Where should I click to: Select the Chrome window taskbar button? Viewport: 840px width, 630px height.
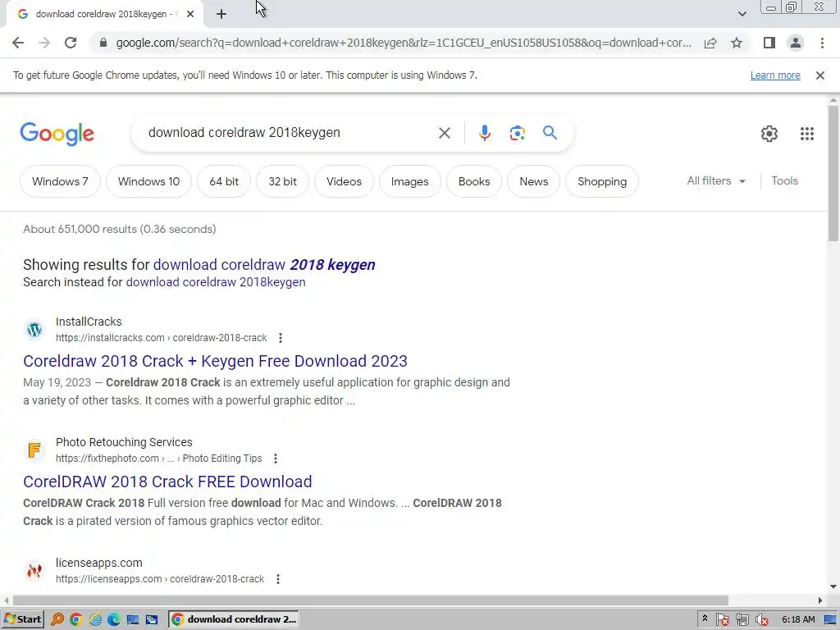pos(234,619)
